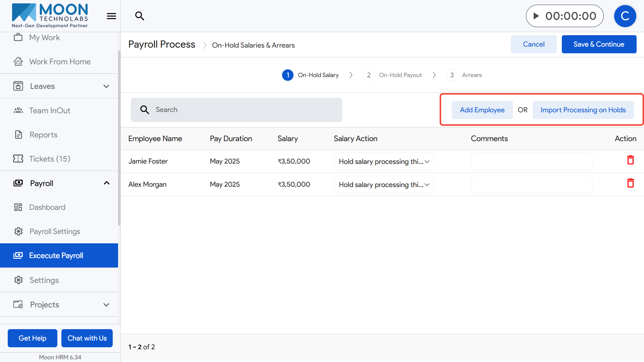Expand the Leaves sidebar section
The height and width of the screenshot is (362, 644).
click(x=106, y=86)
